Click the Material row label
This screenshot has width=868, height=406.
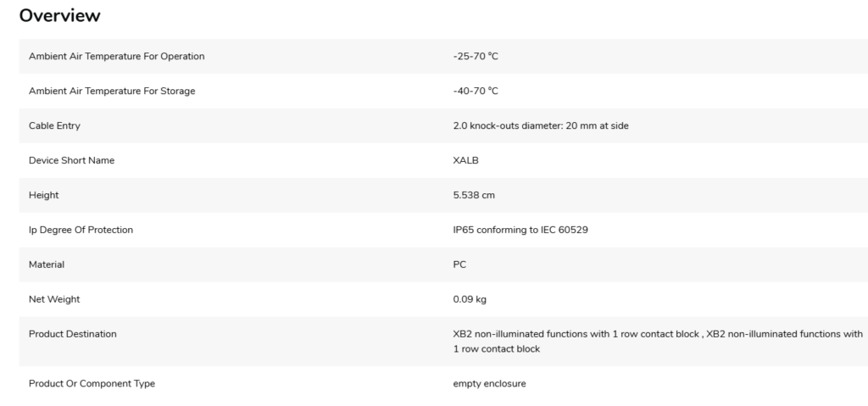coord(47,264)
